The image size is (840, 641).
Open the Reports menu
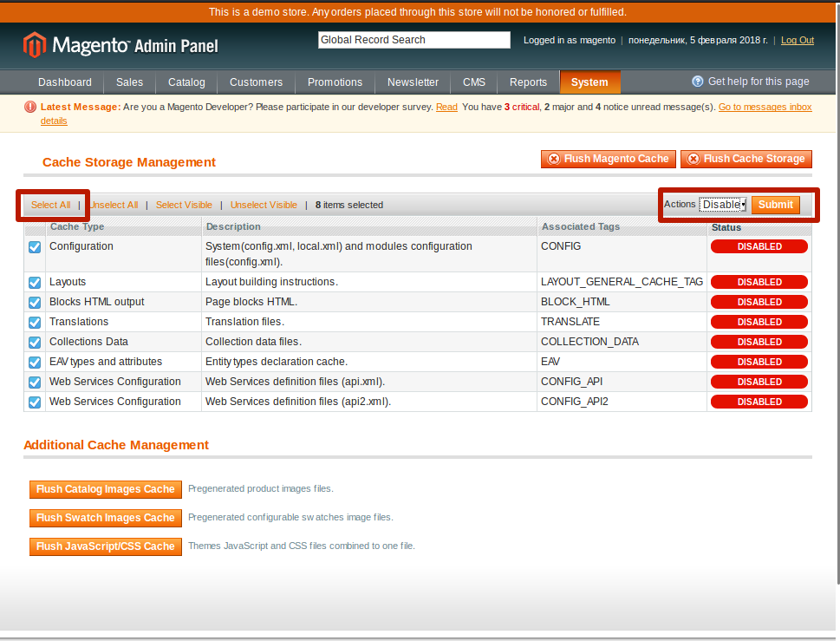tap(528, 82)
